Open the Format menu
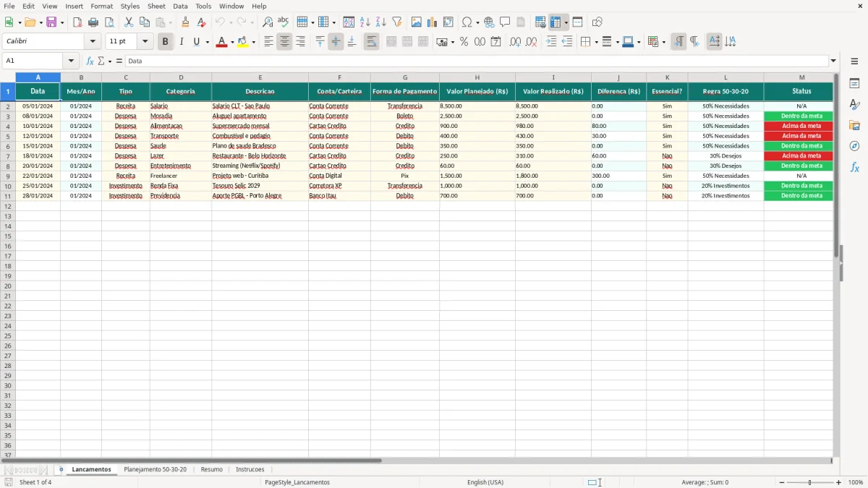This screenshot has width=868, height=488. [x=102, y=6]
